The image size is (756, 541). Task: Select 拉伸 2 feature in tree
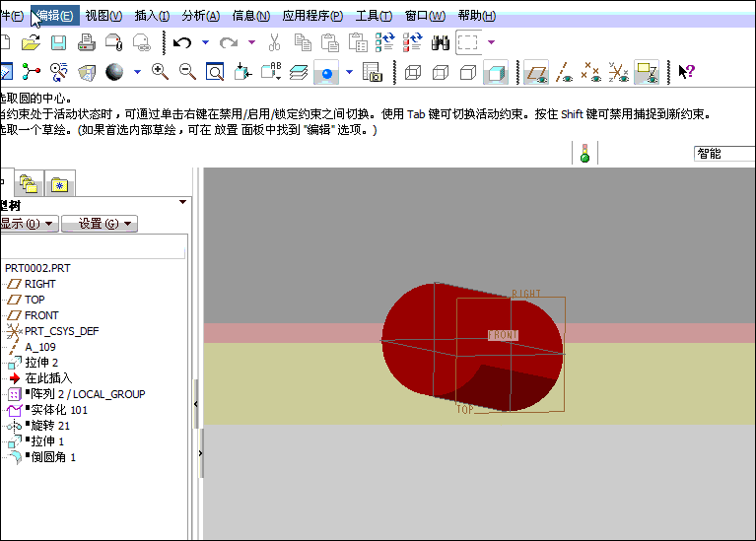click(x=41, y=363)
